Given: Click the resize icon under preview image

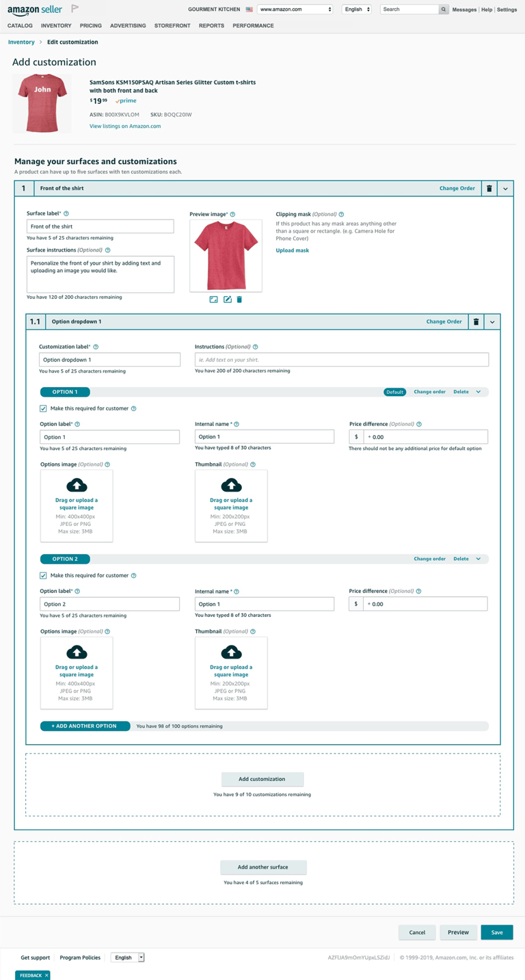Looking at the screenshot, I should [x=213, y=300].
